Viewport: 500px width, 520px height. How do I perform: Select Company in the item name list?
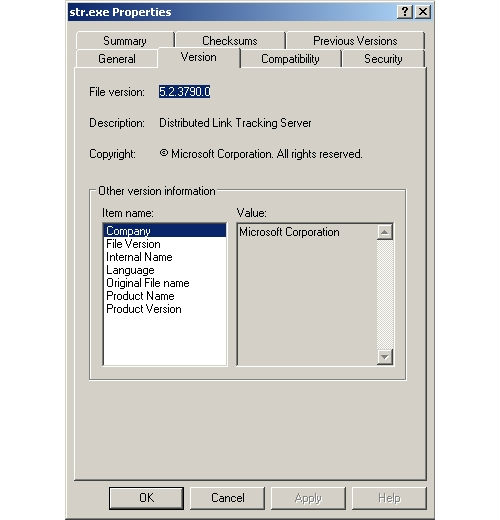click(165, 231)
